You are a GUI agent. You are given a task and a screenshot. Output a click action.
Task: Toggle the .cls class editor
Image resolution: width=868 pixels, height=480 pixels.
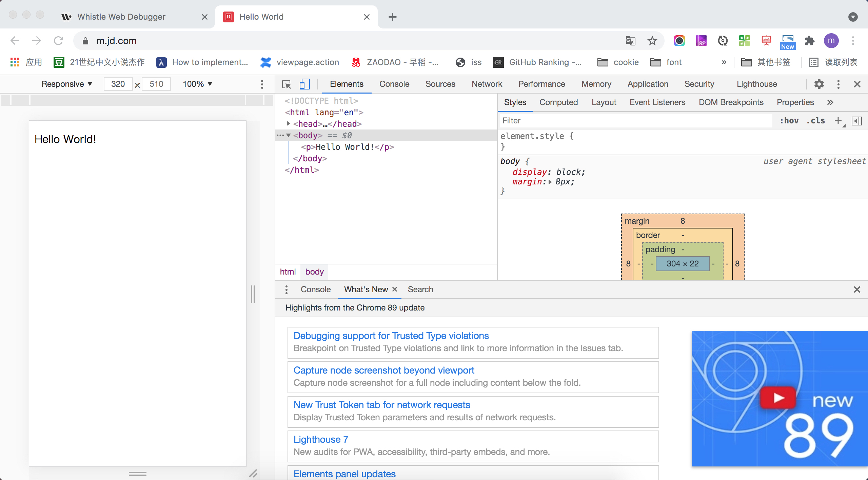[815, 121]
